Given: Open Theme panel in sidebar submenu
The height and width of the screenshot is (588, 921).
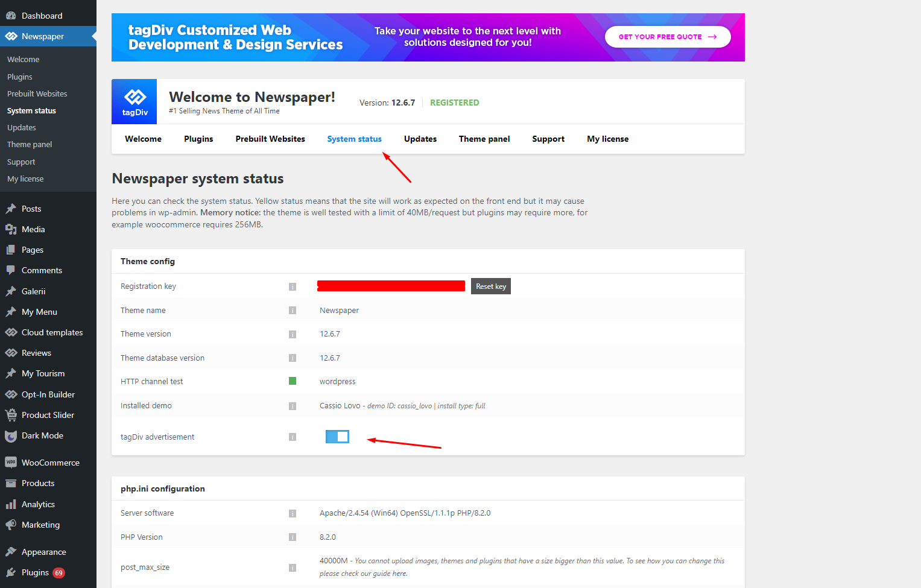Looking at the screenshot, I should coord(30,144).
